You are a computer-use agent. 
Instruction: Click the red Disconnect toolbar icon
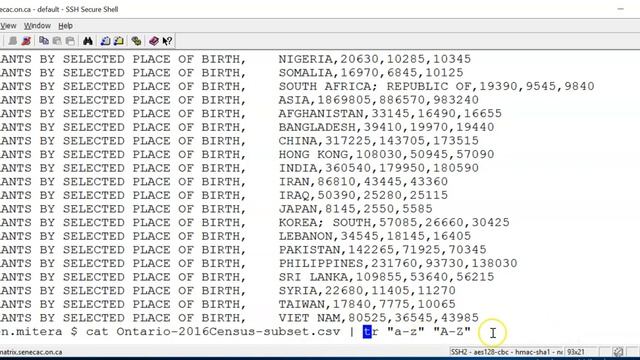point(26,41)
